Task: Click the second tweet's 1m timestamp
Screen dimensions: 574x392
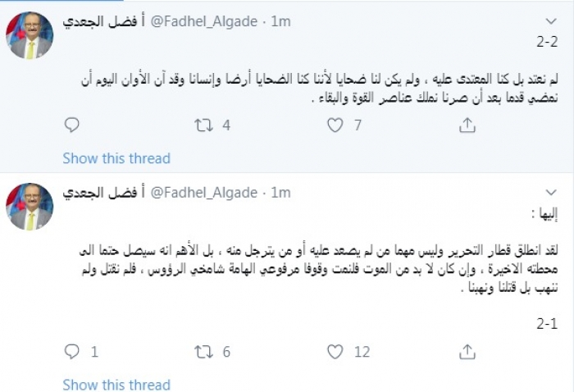Action: [x=280, y=193]
